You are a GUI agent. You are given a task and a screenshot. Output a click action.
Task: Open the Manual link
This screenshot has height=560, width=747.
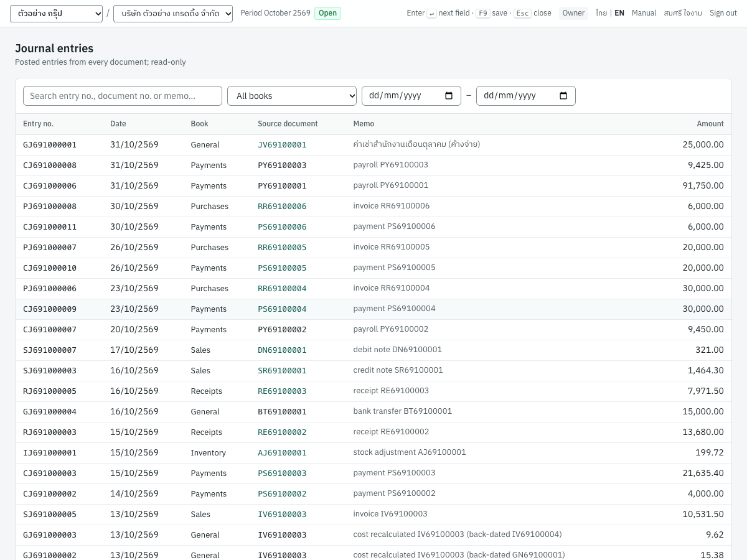coord(644,13)
